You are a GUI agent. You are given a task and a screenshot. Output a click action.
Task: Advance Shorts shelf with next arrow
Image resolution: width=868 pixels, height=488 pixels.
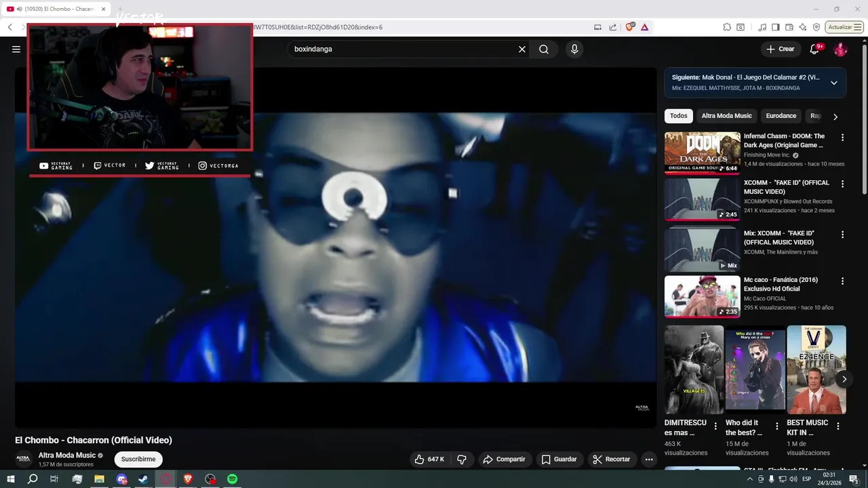coord(844,379)
